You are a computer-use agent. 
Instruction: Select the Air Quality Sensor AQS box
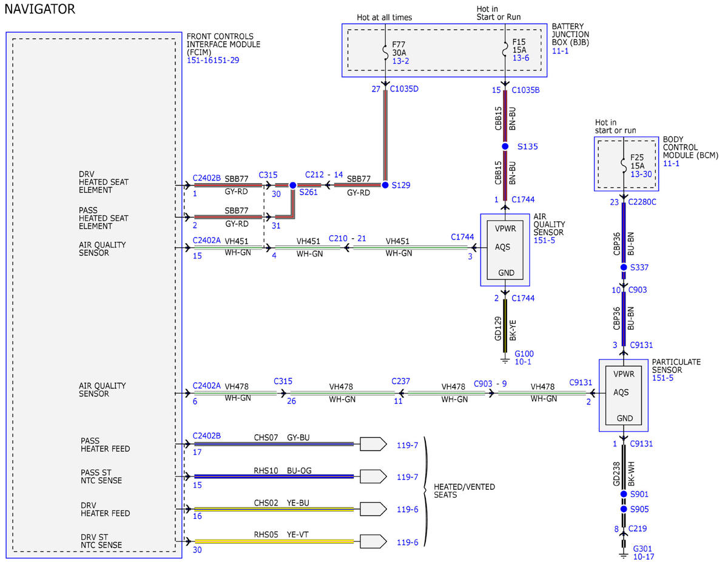(505, 249)
